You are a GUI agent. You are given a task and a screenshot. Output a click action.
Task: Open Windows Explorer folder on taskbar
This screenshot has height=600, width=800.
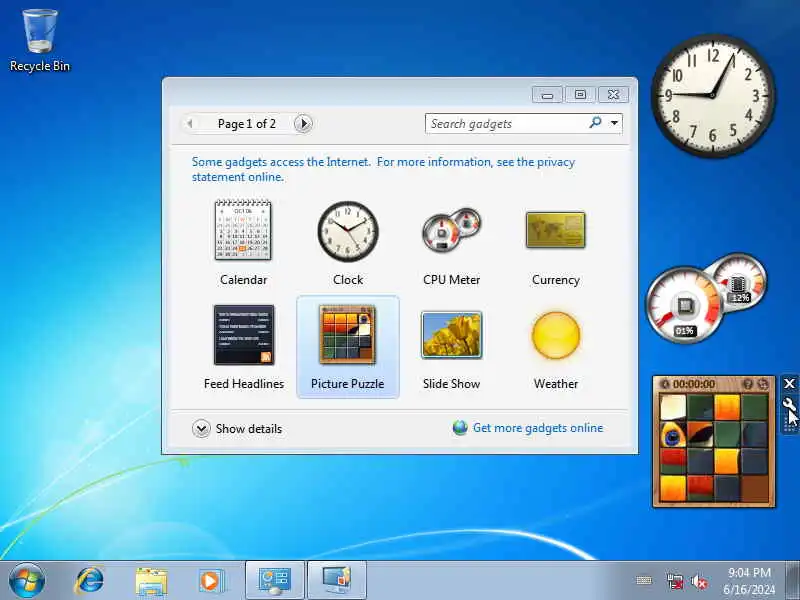tap(151, 582)
